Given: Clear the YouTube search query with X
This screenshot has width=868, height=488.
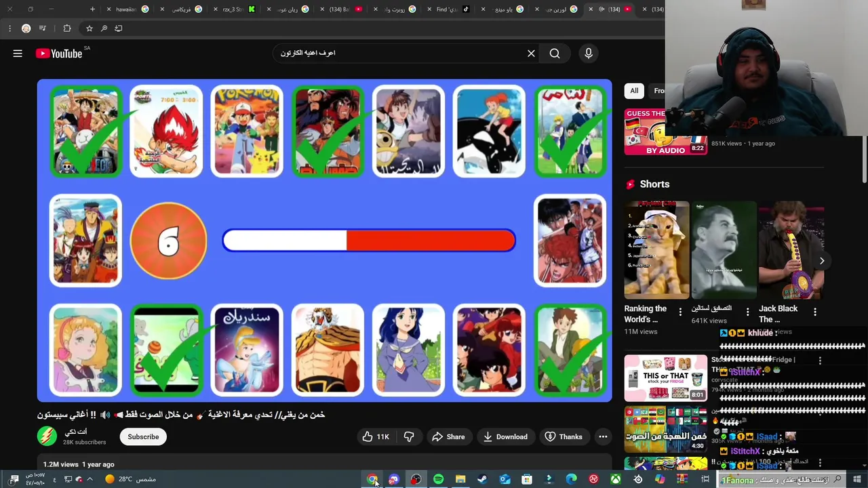Looking at the screenshot, I should tap(531, 54).
